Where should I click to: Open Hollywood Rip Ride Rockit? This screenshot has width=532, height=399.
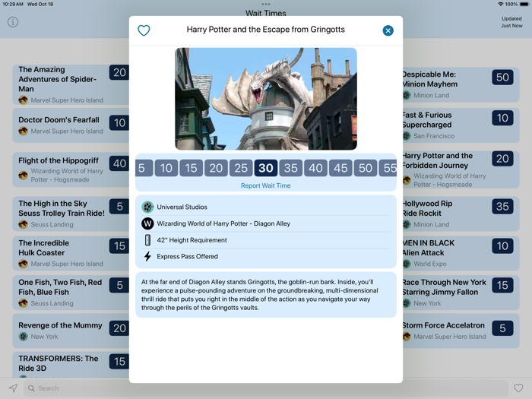point(461,214)
